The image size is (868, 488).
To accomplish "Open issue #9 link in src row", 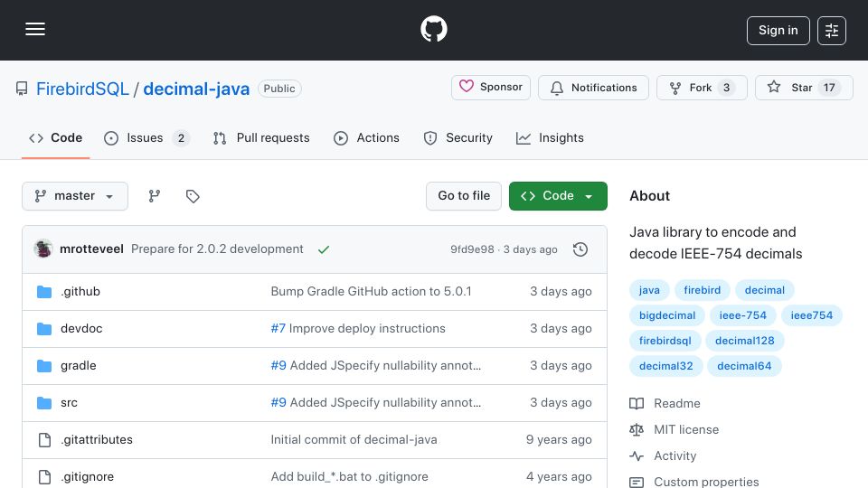I will click(278, 403).
